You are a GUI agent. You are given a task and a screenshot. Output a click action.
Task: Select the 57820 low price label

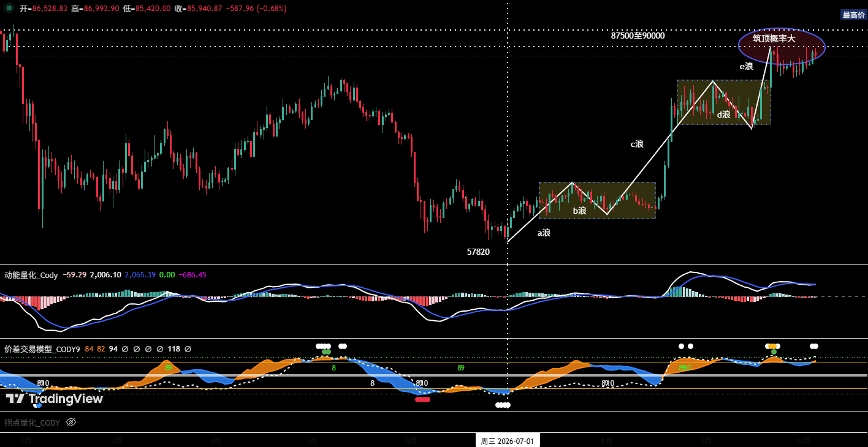[x=478, y=252]
